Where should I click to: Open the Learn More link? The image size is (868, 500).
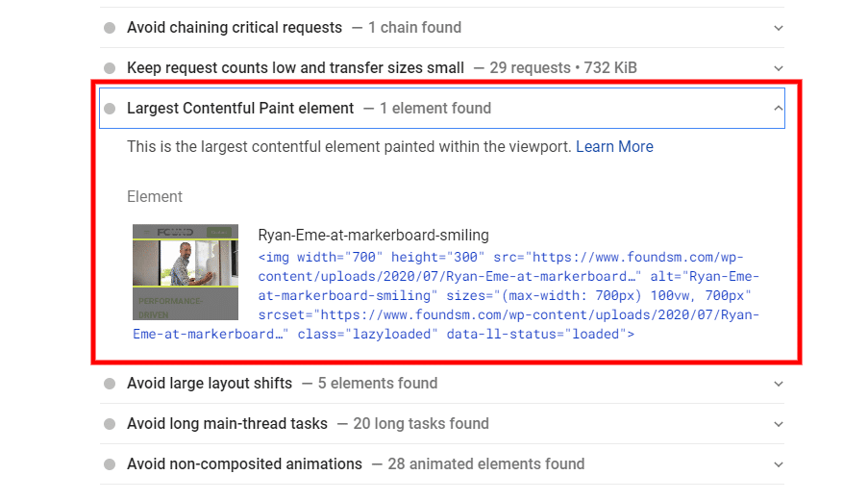coord(614,147)
